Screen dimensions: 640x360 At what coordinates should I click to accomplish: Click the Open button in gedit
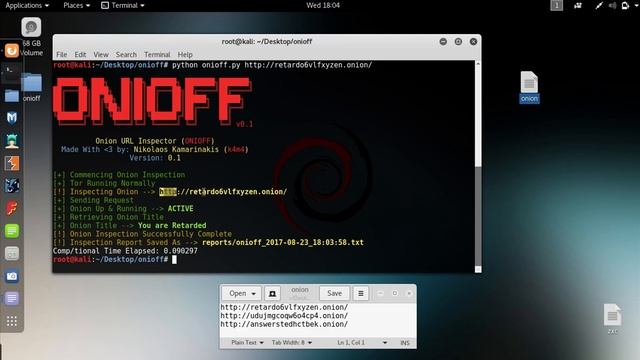point(238,293)
